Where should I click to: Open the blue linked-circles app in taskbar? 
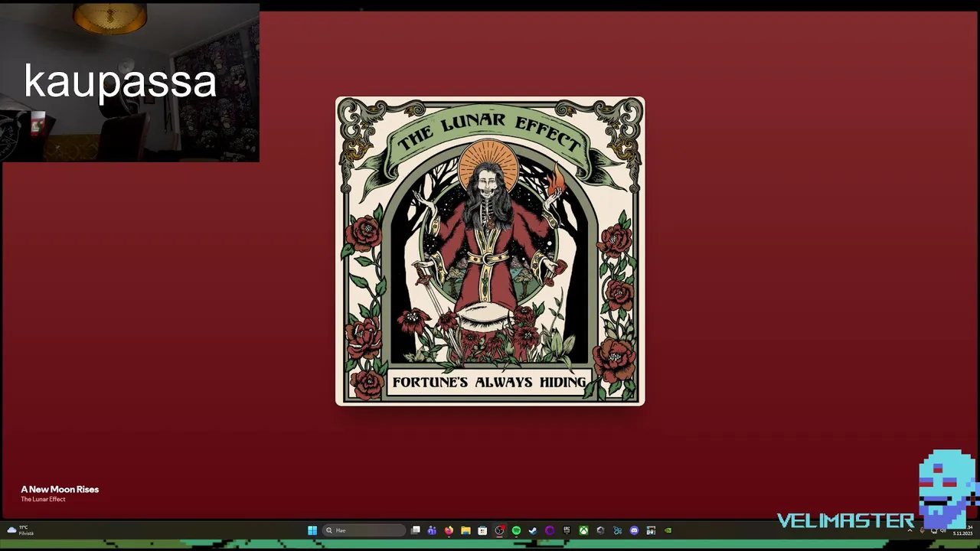click(x=617, y=530)
